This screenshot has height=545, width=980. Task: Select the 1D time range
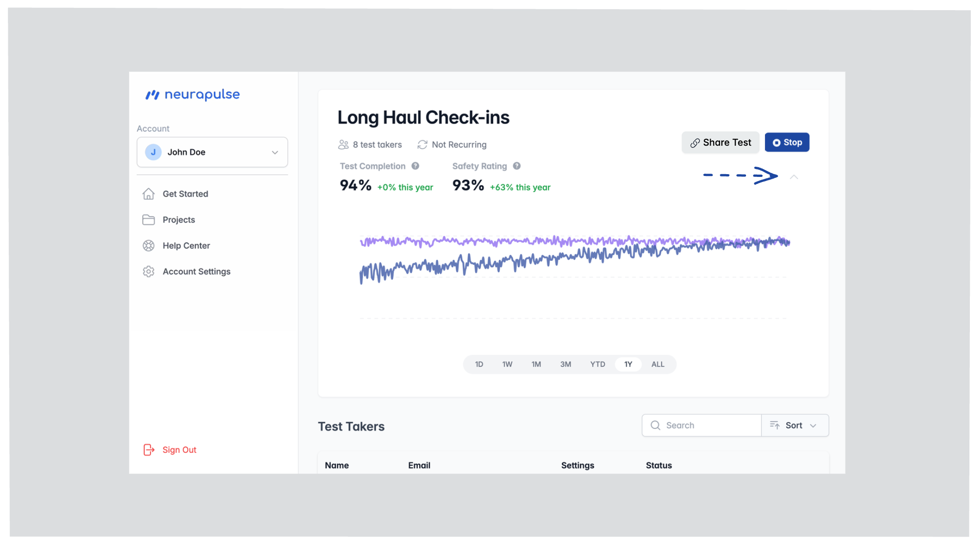(479, 364)
